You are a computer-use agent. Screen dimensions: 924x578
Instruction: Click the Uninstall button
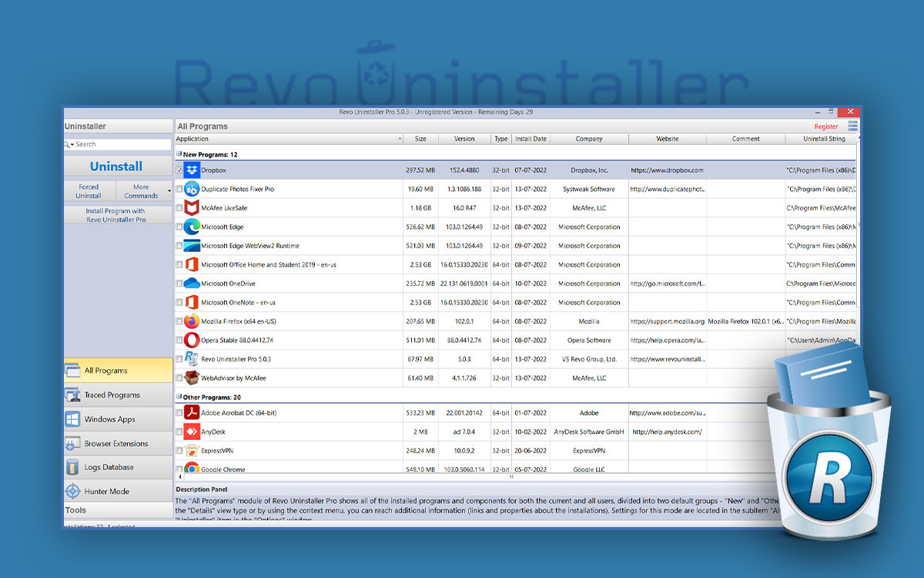point(117,166)
